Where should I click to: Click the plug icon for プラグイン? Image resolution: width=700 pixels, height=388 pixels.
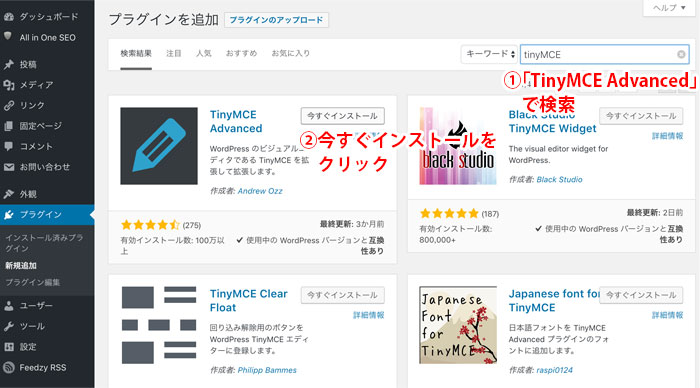coord(8,215)
